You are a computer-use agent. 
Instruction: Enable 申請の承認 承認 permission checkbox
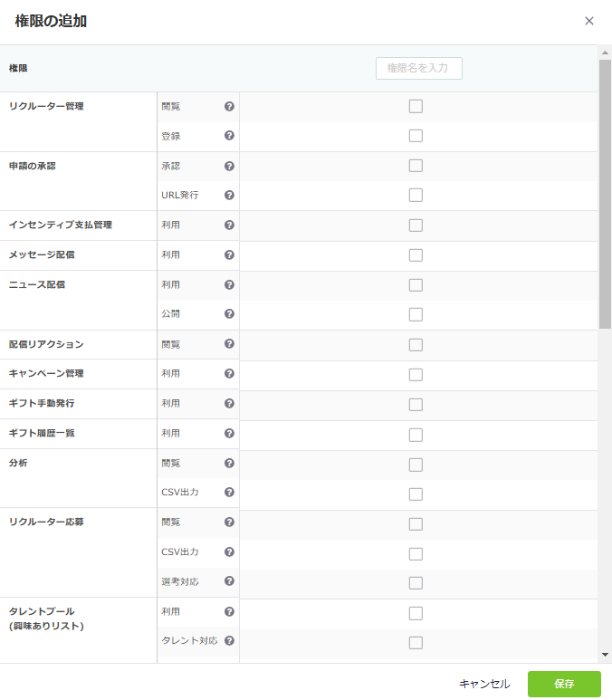pyautogui.click(x=416, y=166)
